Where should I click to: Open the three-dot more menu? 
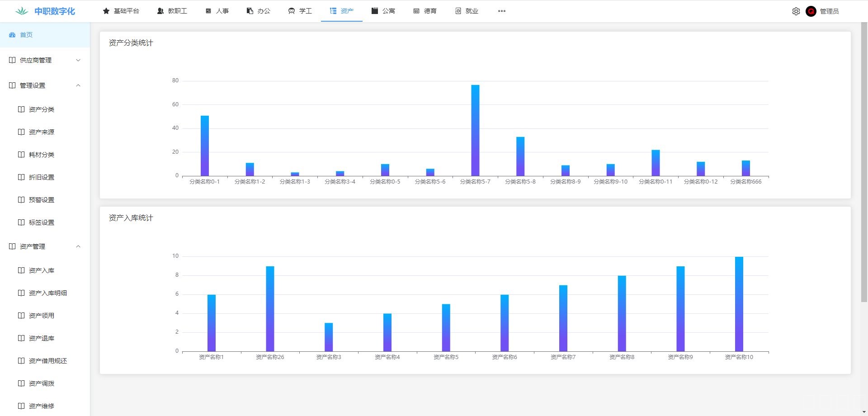coord(502,11)
